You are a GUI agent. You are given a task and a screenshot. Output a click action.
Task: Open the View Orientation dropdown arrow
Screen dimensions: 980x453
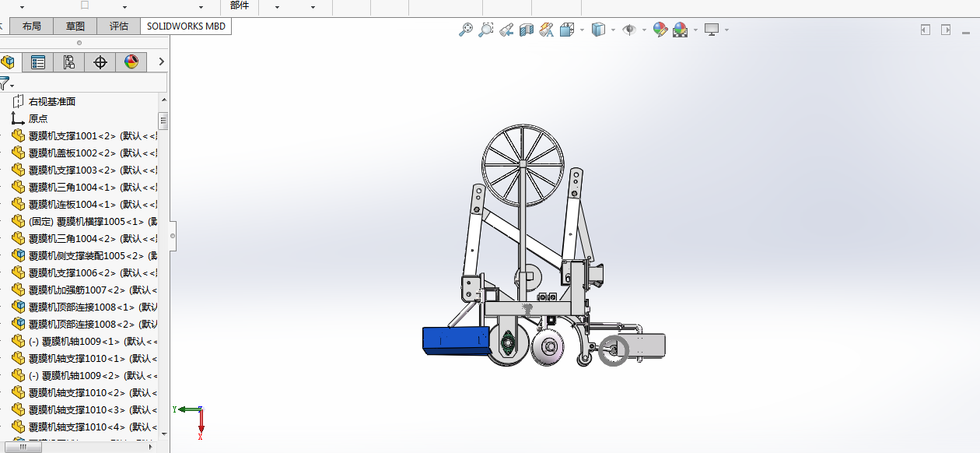tap(582, 30)
